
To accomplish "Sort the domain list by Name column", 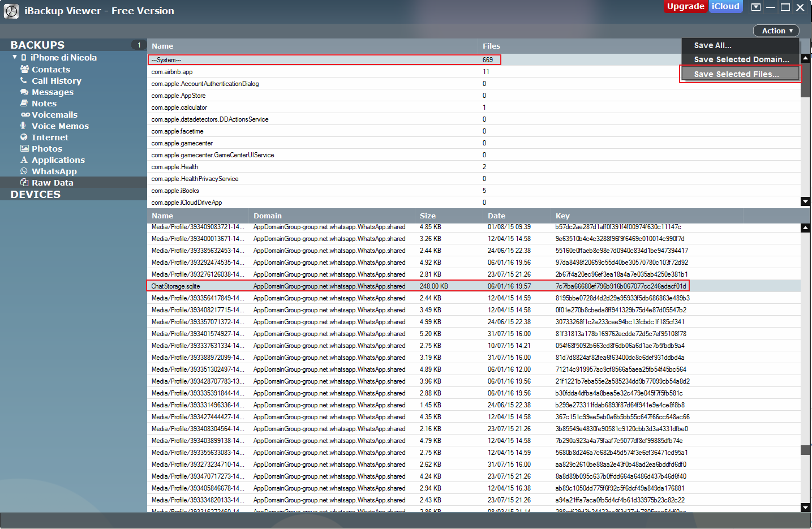I will [312, 46].
